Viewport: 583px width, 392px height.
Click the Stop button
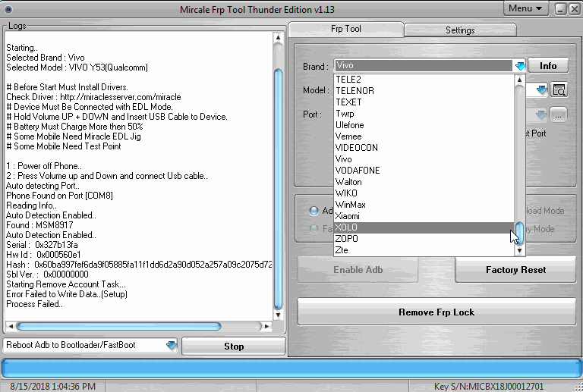234,347
